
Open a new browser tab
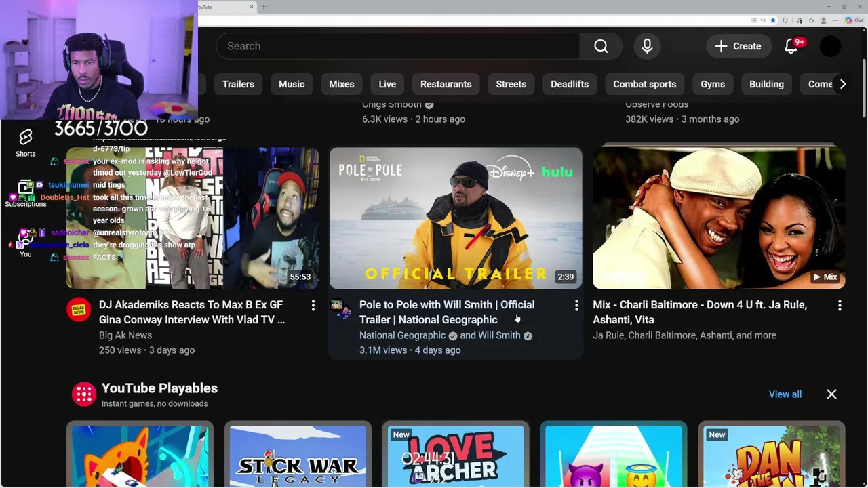pyautogui.click(x=264, y=7)
